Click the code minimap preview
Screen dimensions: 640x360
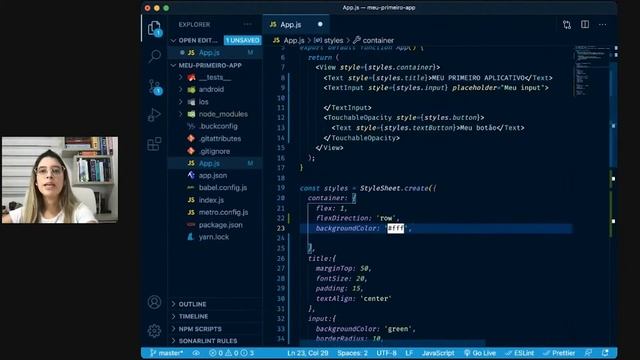591,70
